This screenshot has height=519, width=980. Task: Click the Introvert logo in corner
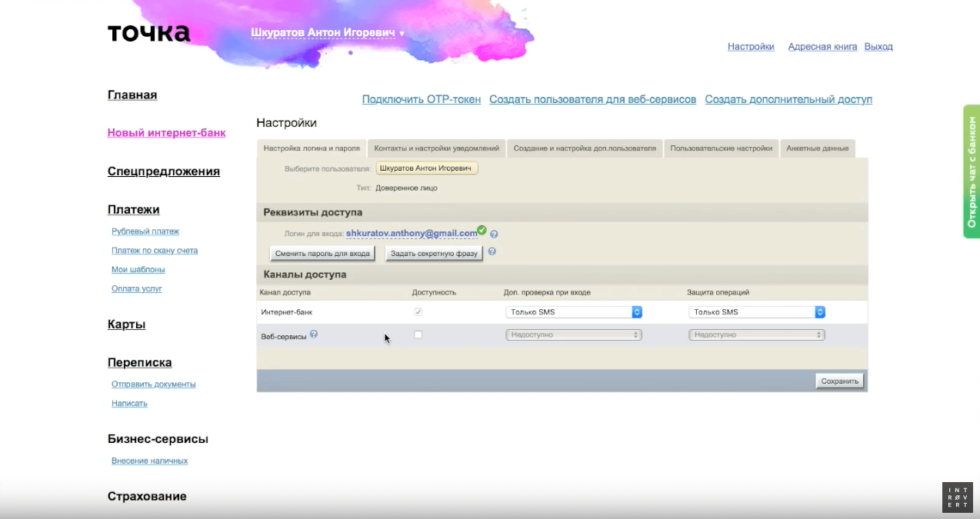coord(957,497)
